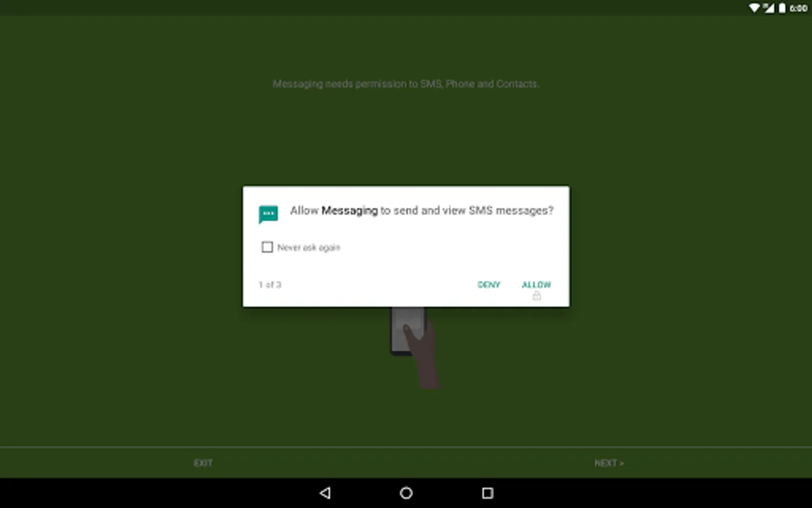Click the '1 of 3' counter text
The width and height of the screenshot is (812, 508).
(270, 284)
